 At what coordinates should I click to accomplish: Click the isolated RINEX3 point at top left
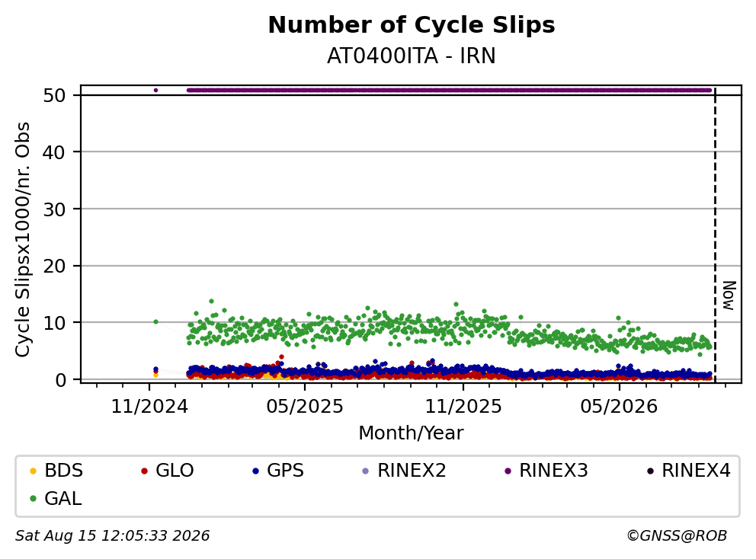coord(155,90)
